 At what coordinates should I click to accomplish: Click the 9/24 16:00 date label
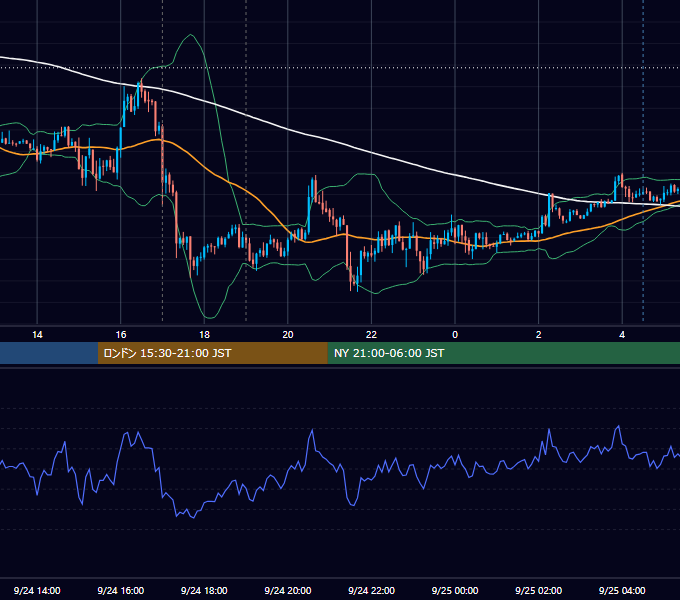(x=121, y=590)
